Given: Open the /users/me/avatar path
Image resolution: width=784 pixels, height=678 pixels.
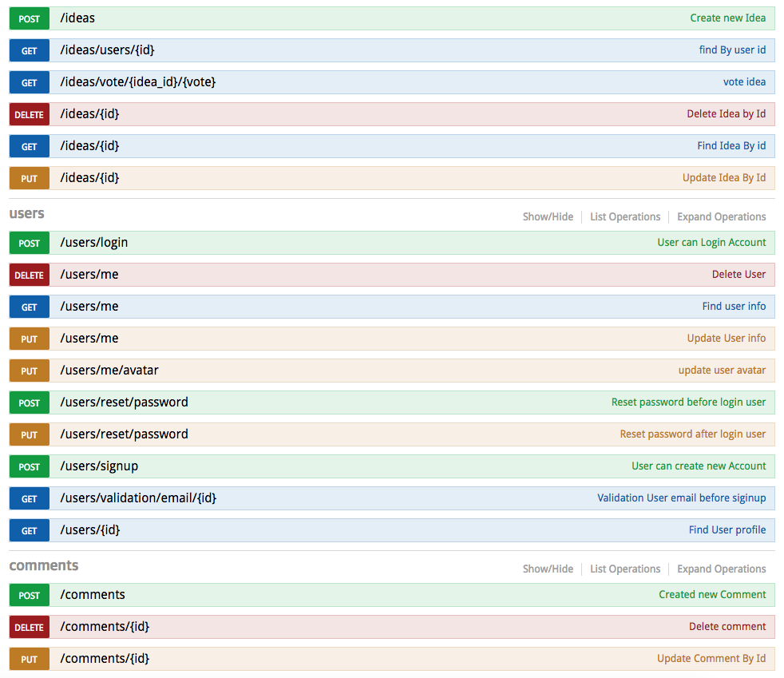Looking at the screenshot, I should click(109, 371).
